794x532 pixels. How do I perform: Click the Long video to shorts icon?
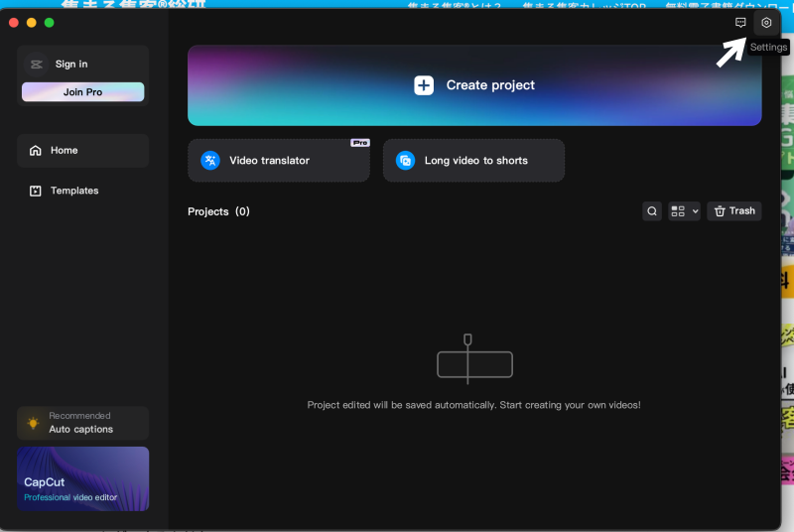click(405, 161)
